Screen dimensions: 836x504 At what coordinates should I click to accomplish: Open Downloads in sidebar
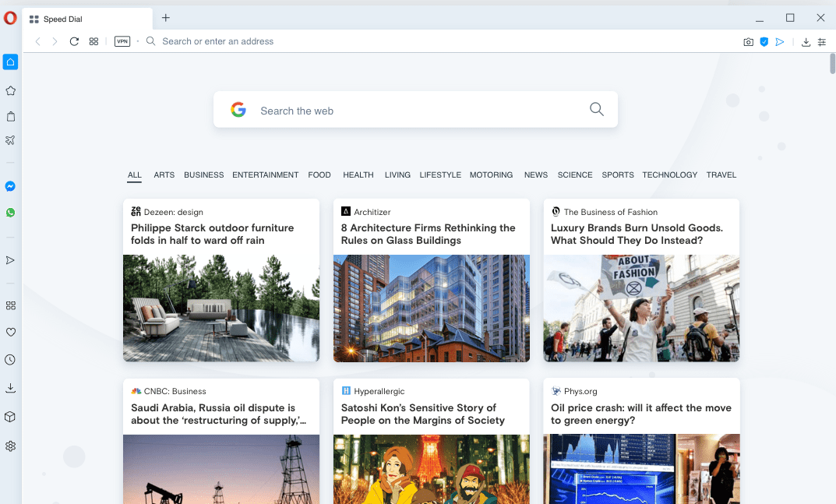pos(10,388)
